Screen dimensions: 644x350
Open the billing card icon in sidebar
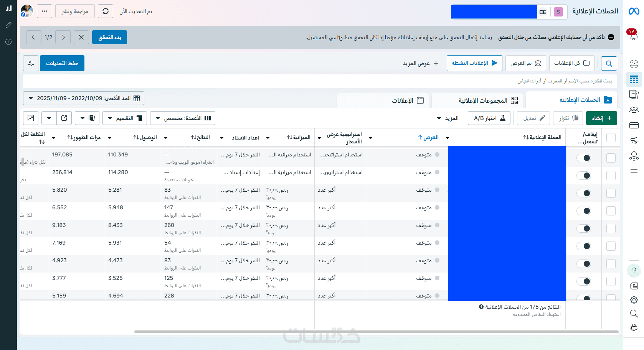pos(634,125)
